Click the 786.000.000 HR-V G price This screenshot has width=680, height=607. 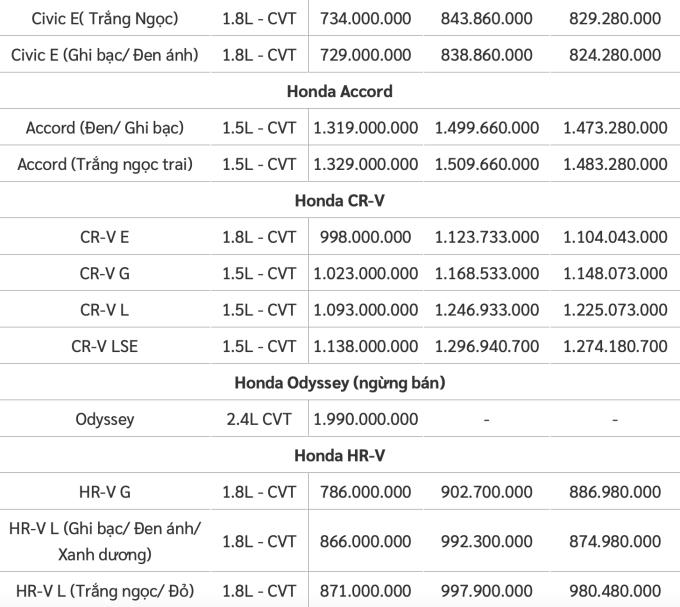pos(366,492)
